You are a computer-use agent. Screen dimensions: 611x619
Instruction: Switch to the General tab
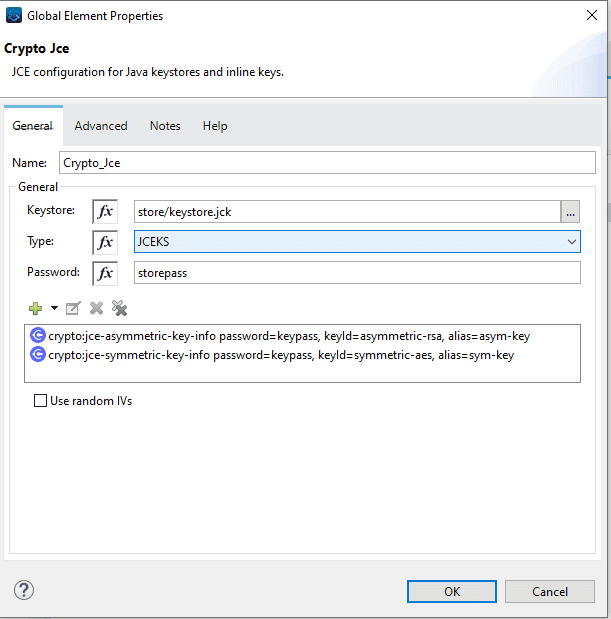33,126
